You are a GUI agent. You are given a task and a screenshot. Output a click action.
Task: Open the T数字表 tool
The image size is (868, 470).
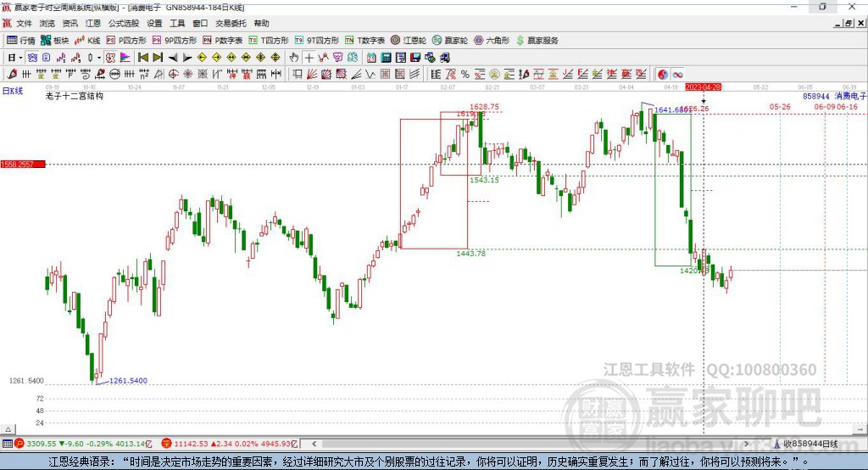[x=364, y=41]
